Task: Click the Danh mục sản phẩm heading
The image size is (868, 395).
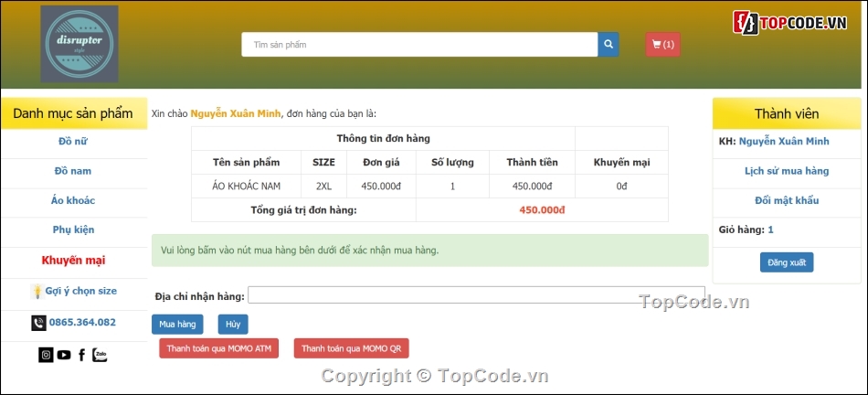Action: point(73,113)
